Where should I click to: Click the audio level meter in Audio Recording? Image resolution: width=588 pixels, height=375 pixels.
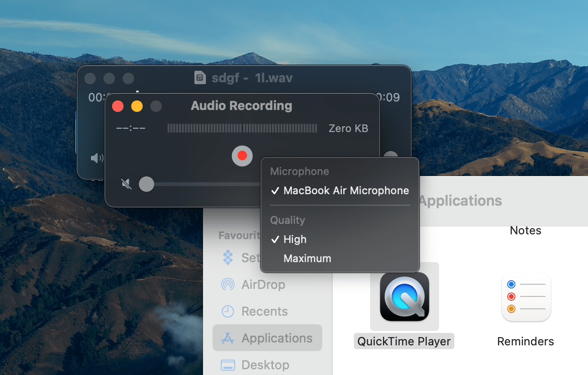[242, 128]
